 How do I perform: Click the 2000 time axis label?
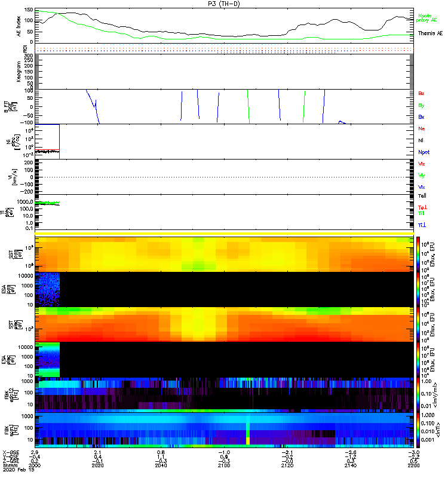click(x=35, y=465)
